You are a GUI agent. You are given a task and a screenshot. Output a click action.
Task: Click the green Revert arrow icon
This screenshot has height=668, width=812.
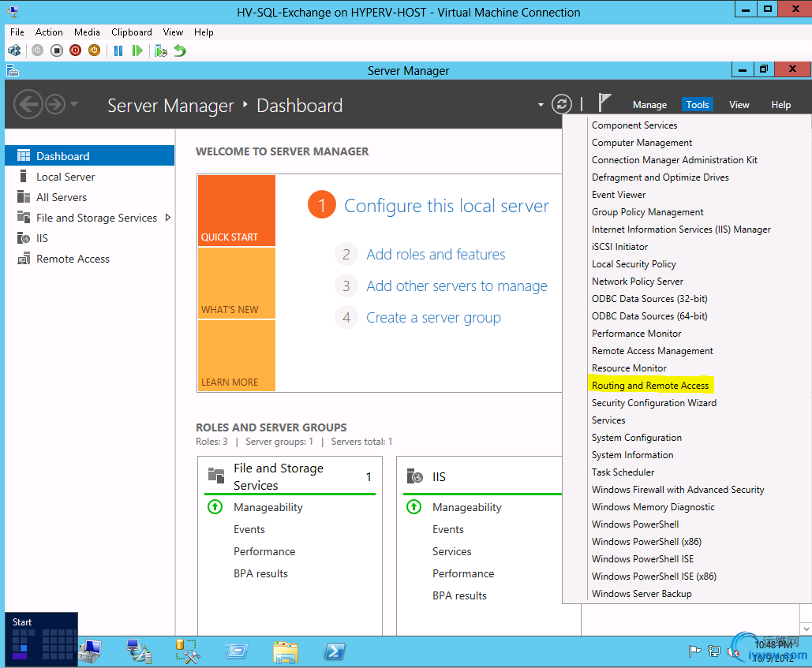[180, 50]
